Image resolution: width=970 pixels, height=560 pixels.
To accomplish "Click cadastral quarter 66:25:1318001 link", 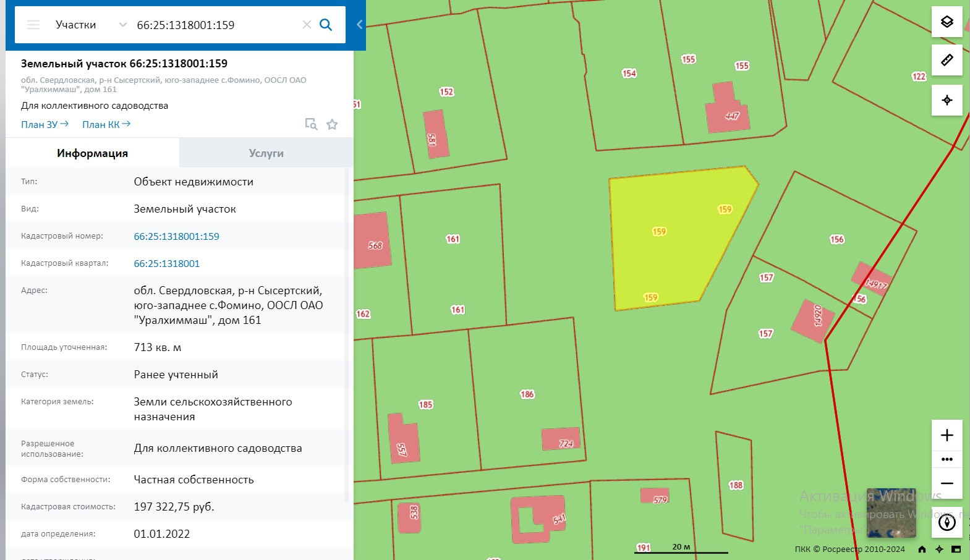I will 167,263.
